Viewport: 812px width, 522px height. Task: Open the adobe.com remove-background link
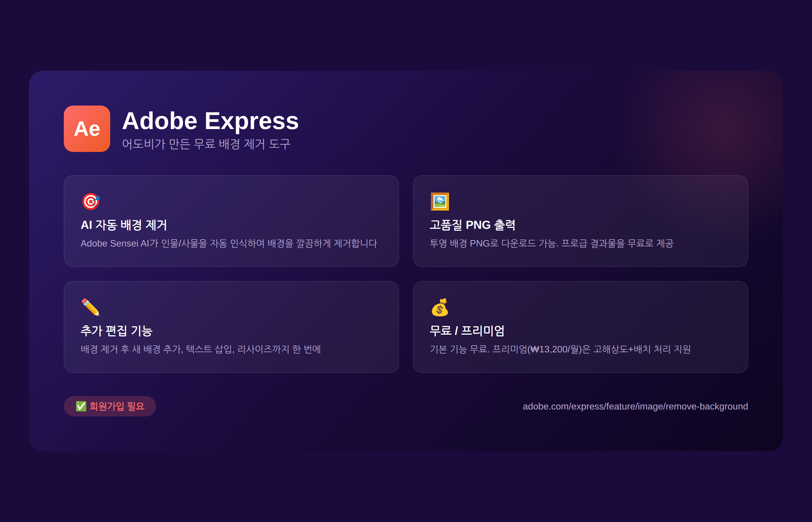click(635, 406)
